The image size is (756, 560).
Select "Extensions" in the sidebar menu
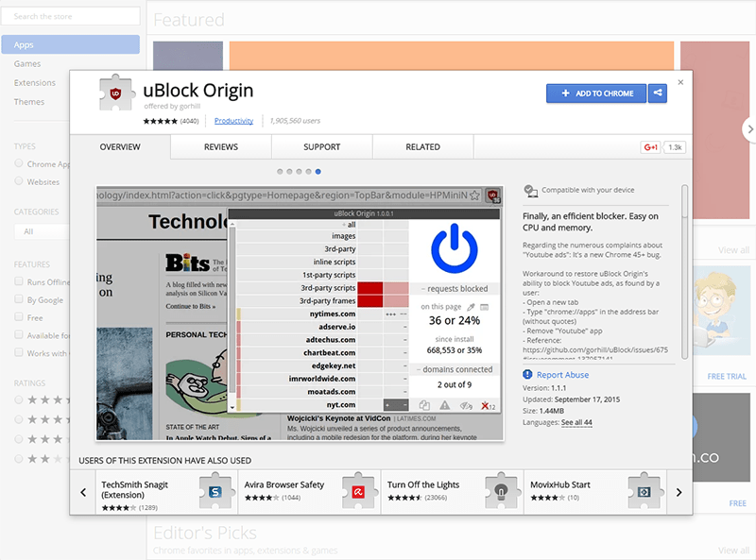(35, 82)
